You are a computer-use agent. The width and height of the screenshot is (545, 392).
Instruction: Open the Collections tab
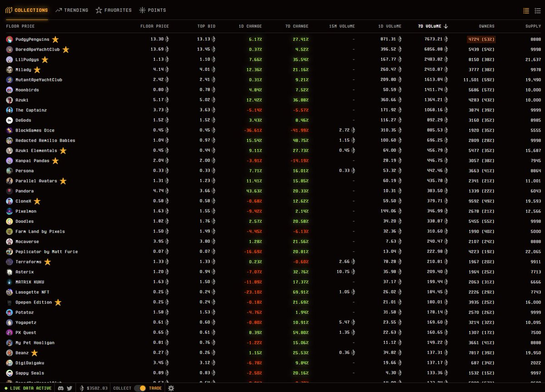[26, 10]
